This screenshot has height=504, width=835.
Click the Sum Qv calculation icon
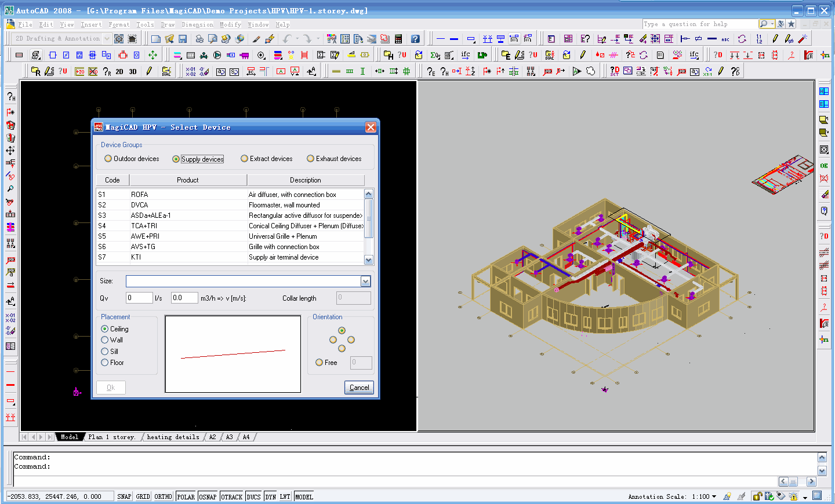click(435, 55)
